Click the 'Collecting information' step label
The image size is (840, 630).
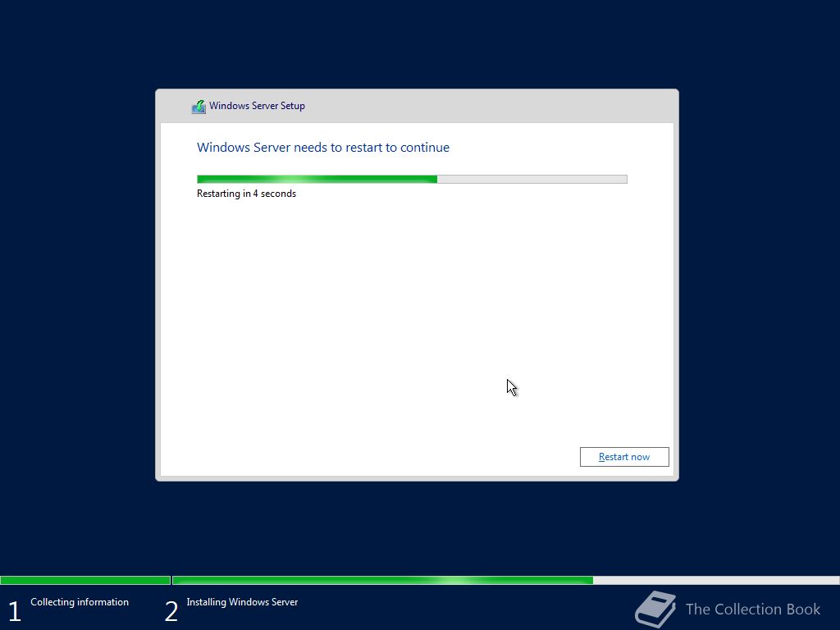[x=80, y=602]
